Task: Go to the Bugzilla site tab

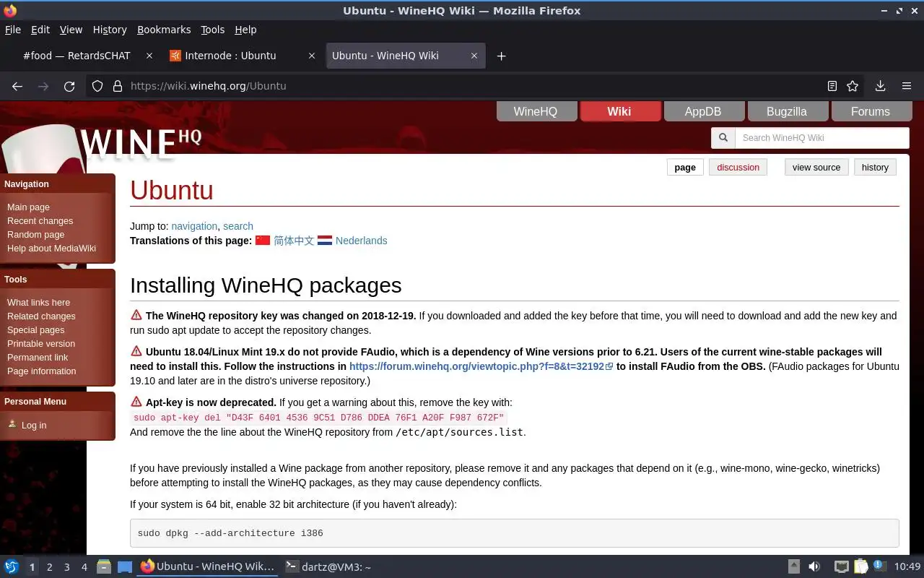Action: [x=787, y=111]
